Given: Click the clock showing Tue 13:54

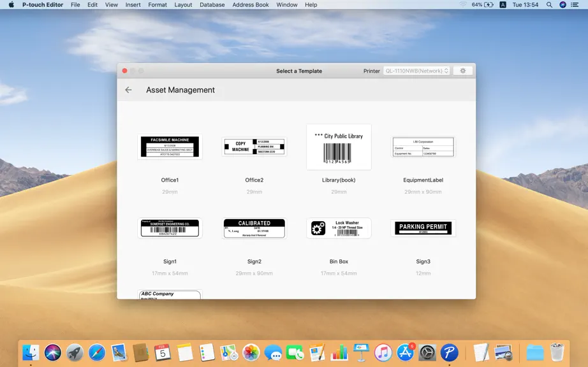Looking at the screenshot, I should (526, 5).
